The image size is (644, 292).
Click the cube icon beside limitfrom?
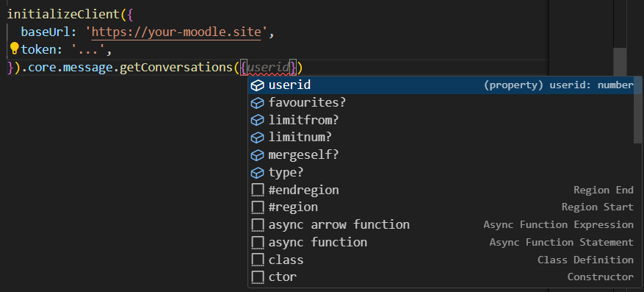(x=257, y=120)
